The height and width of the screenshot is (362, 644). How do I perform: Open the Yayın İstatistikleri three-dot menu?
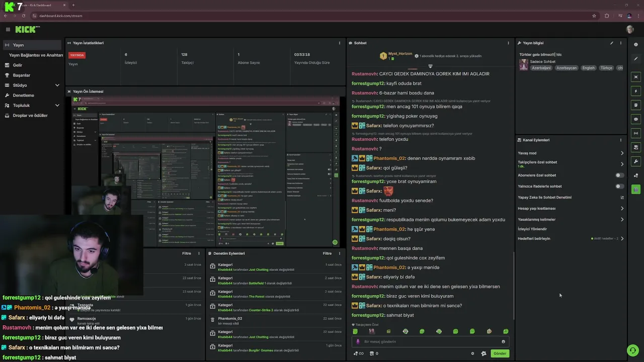[340, 43]
